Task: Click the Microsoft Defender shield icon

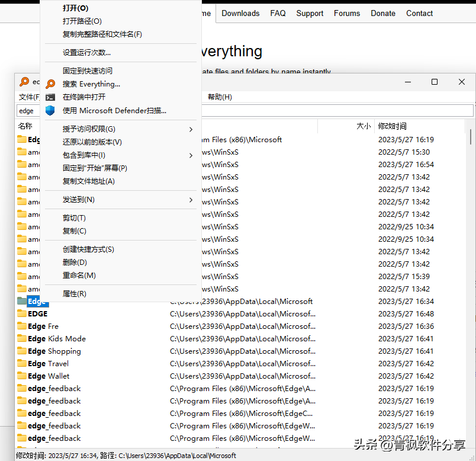Action: pos(50,110)
